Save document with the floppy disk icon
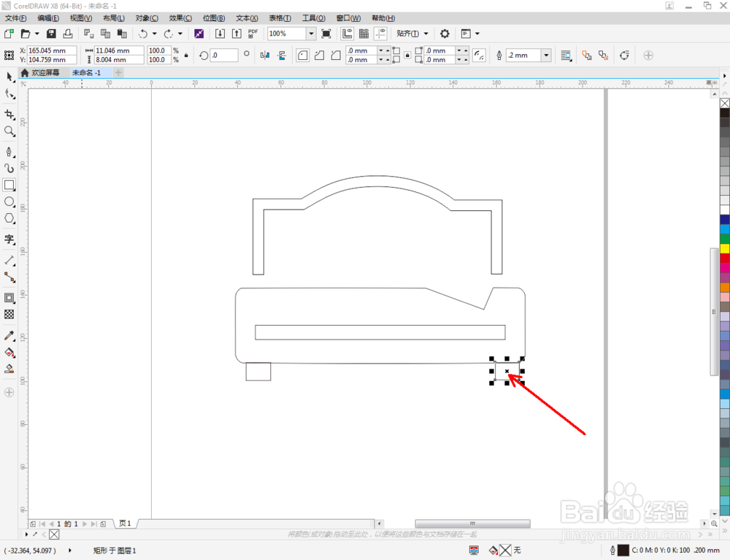 coord(51,34)
